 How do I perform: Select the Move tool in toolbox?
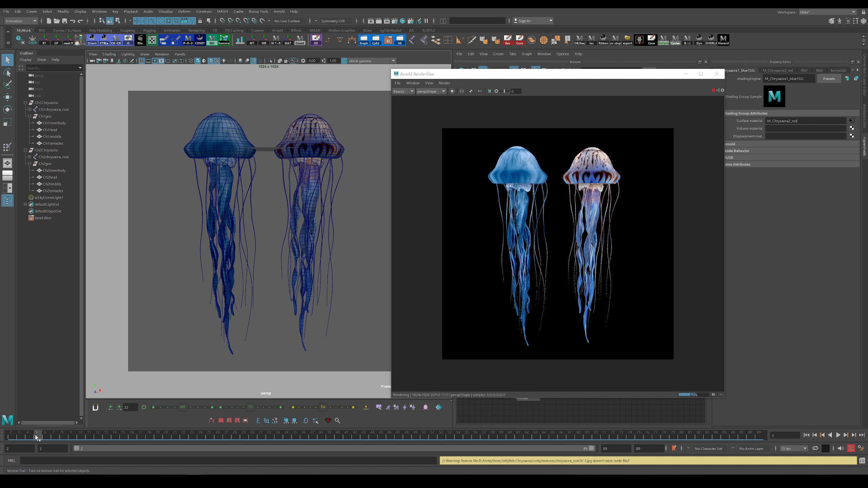click(x=7, y=97)
